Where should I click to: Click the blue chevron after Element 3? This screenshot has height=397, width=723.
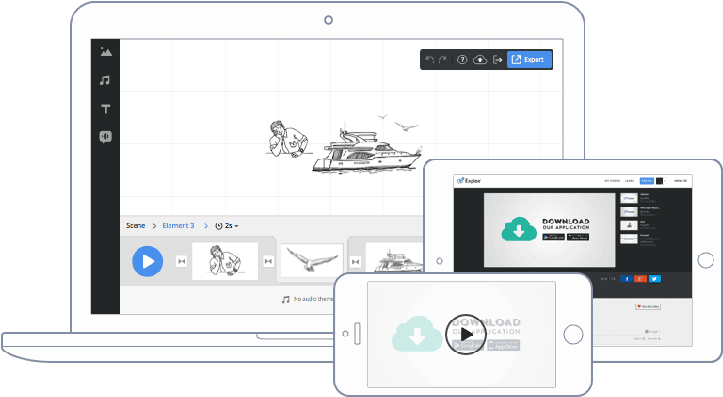point(206,225)
